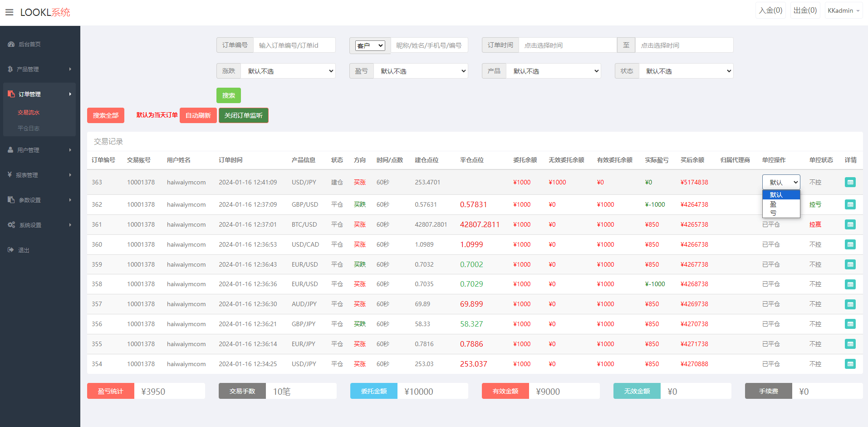Expand the 状态 filter dropdown
The width and height of the screenshot is (868, 427).
[x=686, y=71]
